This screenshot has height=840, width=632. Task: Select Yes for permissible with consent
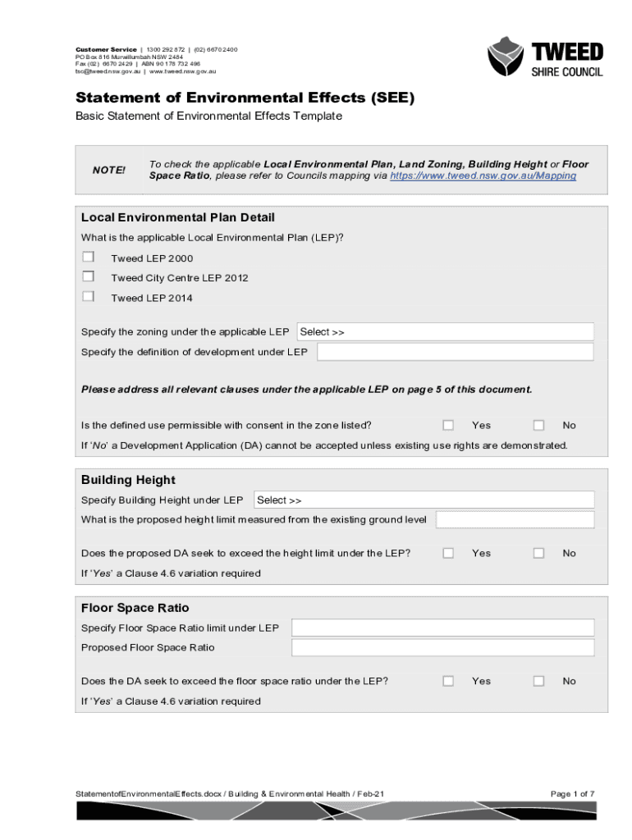448,425
